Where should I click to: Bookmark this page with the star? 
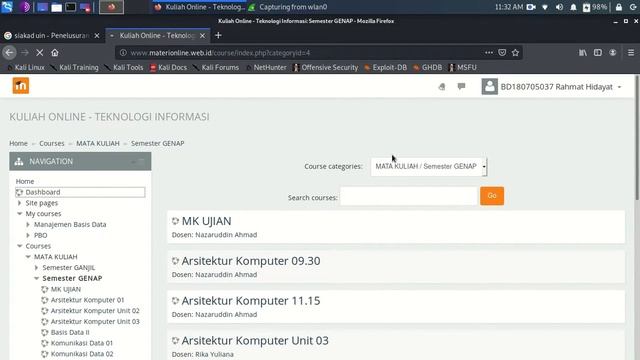[516, 53]
